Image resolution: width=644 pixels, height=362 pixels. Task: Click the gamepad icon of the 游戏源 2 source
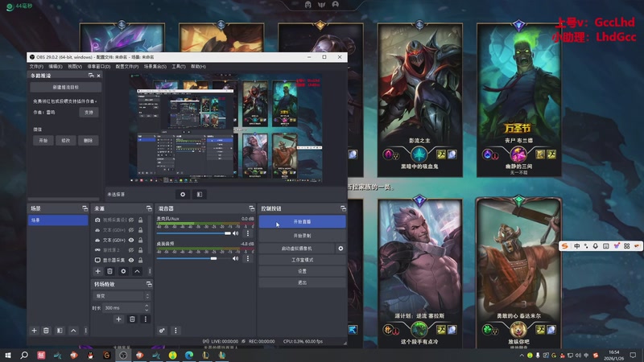(97, 250)
